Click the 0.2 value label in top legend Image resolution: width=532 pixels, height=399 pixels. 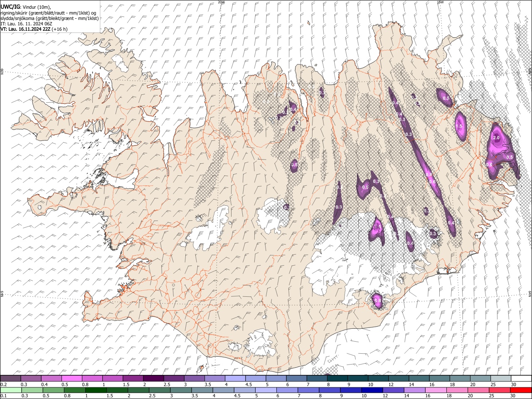[x=3, y=384]
